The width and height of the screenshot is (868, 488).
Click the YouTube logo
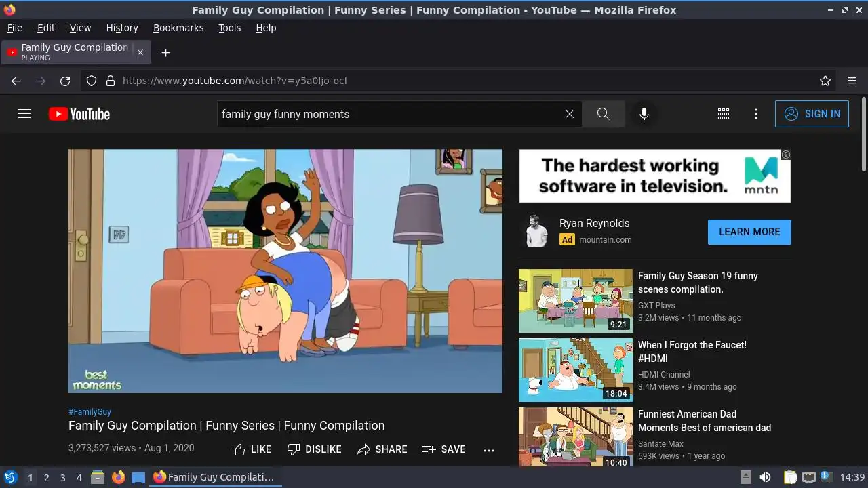pyautogui.click(x=79, y=114)
